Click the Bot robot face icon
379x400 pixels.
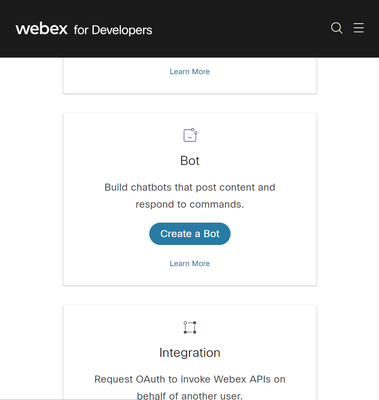[x=190, y=135]
